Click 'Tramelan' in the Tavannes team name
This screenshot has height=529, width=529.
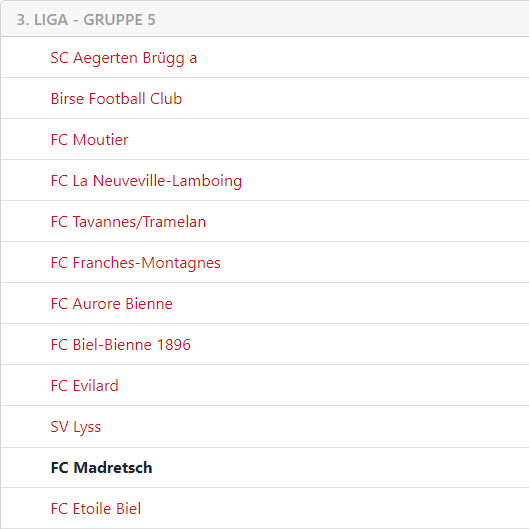[174, 222]
